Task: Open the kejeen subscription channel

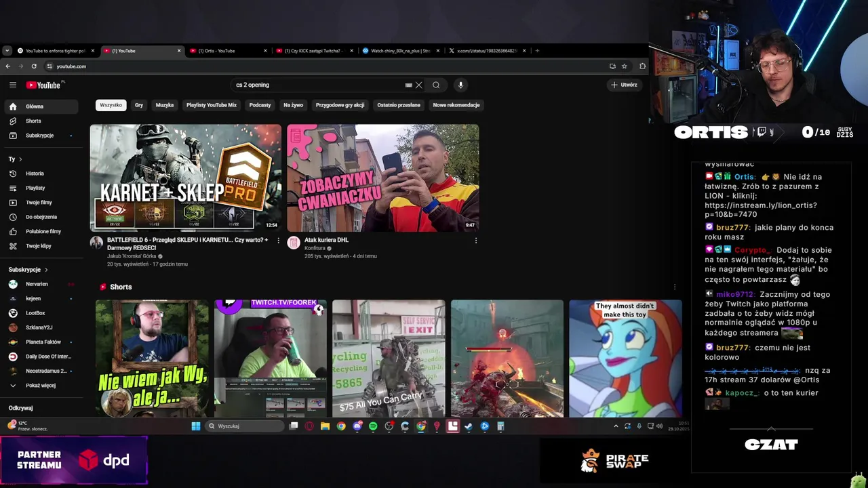Action: point(41,298)
